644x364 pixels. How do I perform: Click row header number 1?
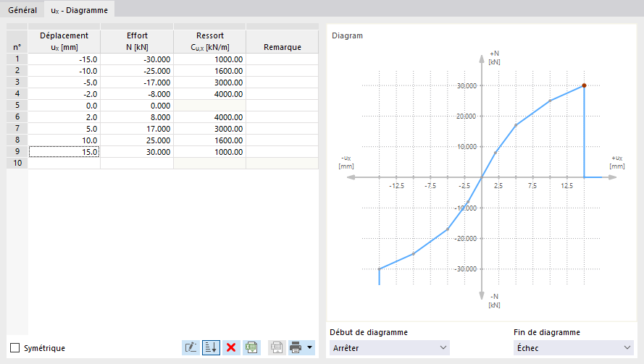[17, 59]
